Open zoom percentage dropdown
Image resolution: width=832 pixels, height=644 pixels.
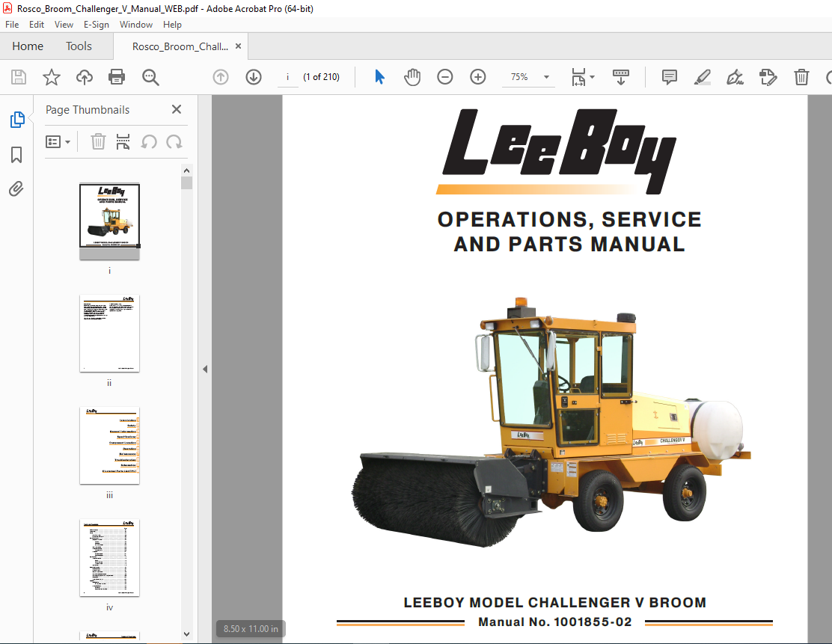546,77
